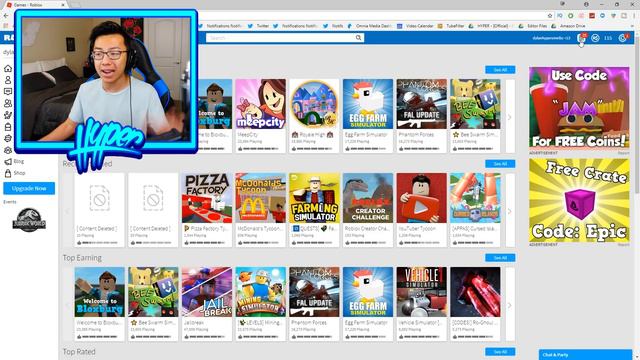Open the MeepCity game tile
The width and height of the screenshot is (640, 360).
coord(260,116)
